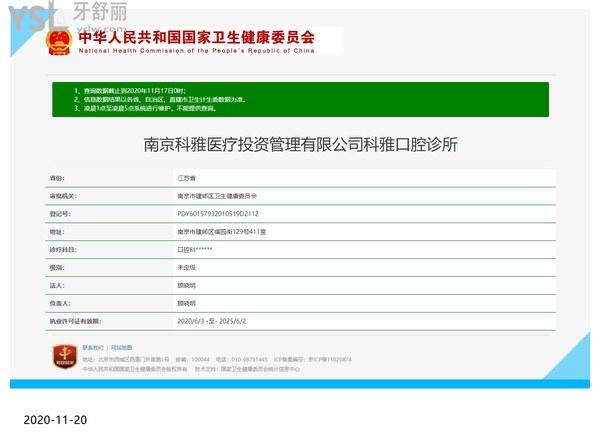Click the English subtitle National Health Commission
Image resolution: width=600 pixels, height=447 pixels.
(196, 51)
